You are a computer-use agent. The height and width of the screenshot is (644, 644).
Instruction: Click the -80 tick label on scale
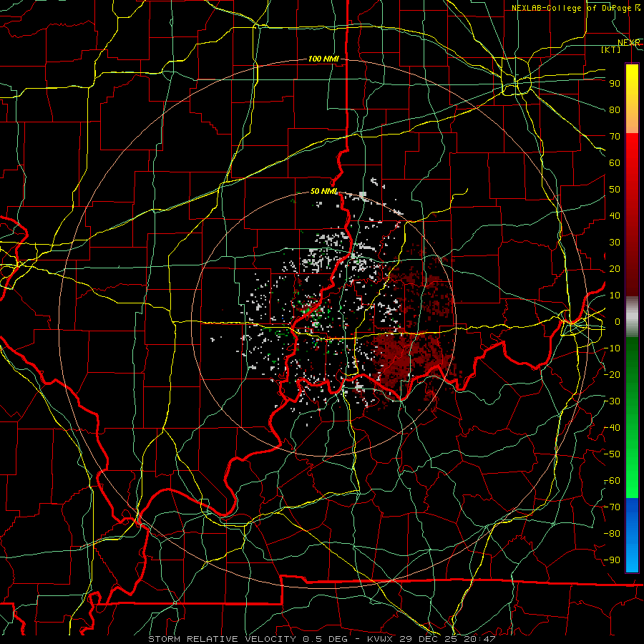(612, 534)
